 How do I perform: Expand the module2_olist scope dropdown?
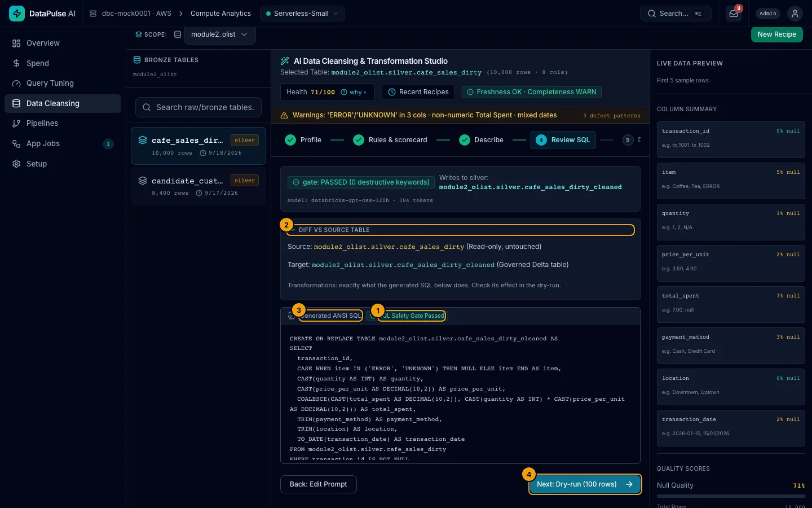pos(220,34)
